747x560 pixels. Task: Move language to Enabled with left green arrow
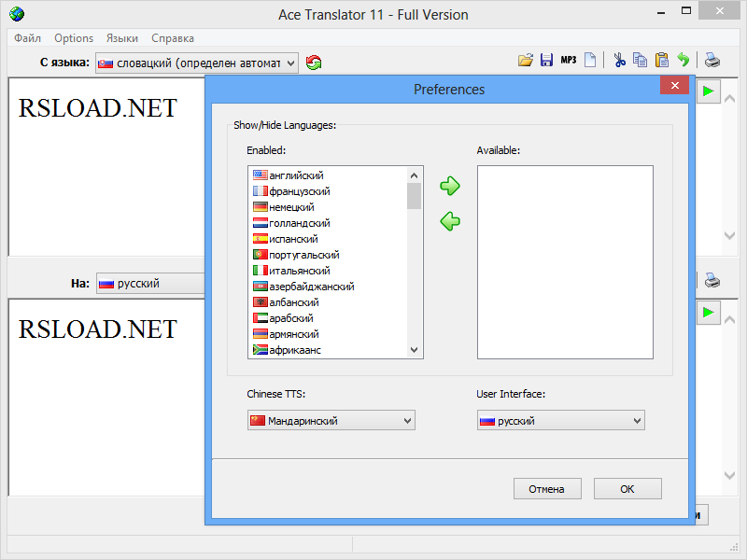[x=450, y=221]
